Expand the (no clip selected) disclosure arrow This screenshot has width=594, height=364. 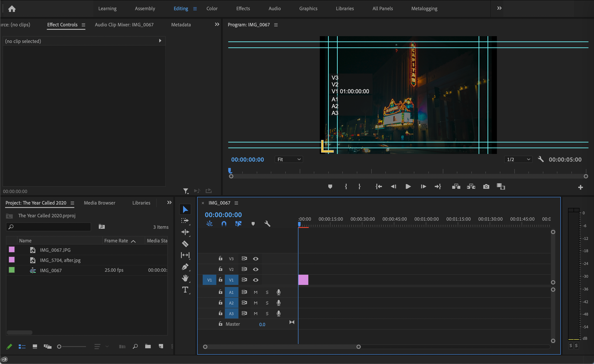160,41
